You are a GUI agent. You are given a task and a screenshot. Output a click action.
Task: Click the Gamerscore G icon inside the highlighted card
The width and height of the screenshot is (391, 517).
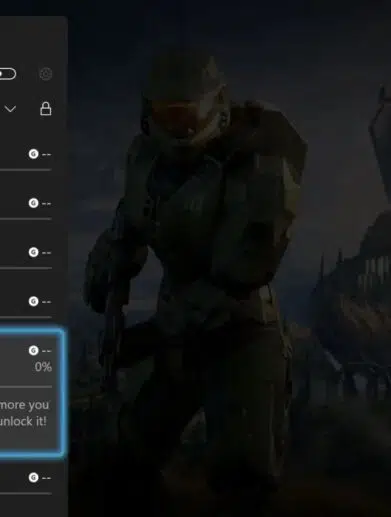point(33,350)
